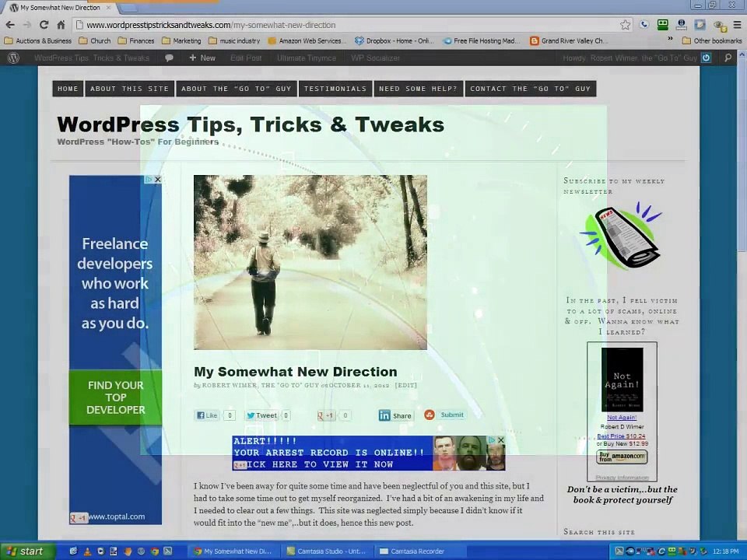Open the Church bookmark folder
747x560 pixels.
coord(95,41)
